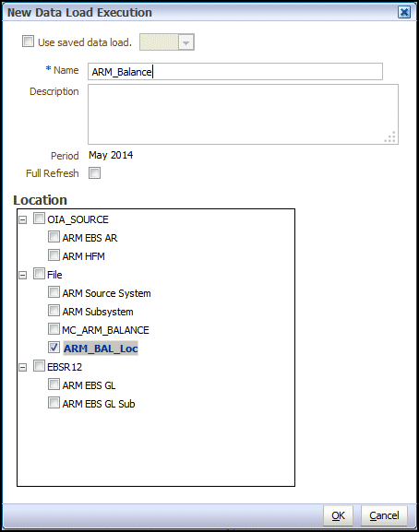Enable the Use saved data load checkbox
Screen dimensions: 419x532
28,41
